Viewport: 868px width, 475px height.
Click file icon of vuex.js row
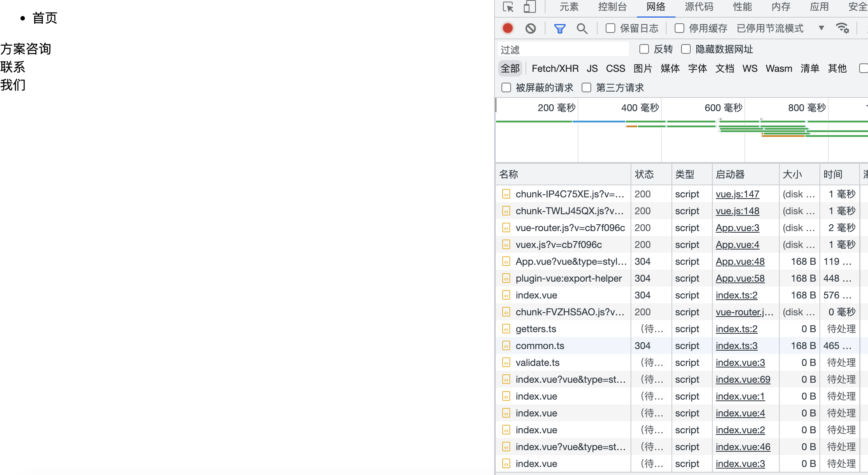click(x=506, y=245)
